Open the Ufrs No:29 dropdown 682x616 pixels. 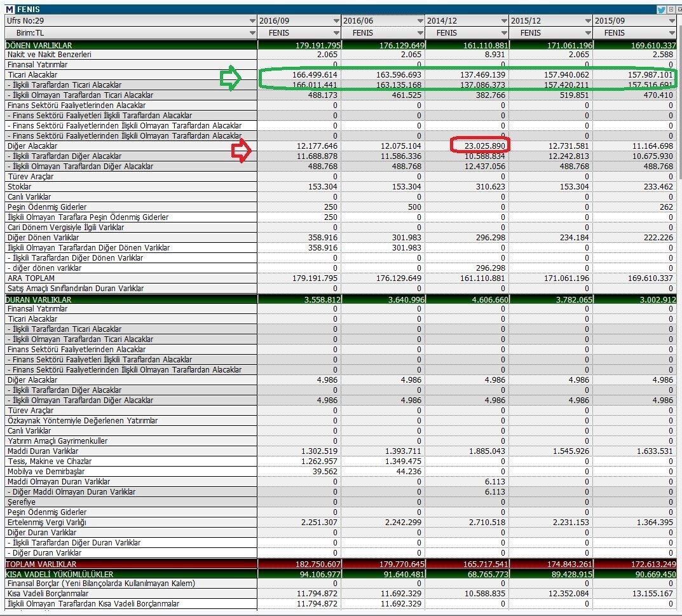[x=252, y=21]
